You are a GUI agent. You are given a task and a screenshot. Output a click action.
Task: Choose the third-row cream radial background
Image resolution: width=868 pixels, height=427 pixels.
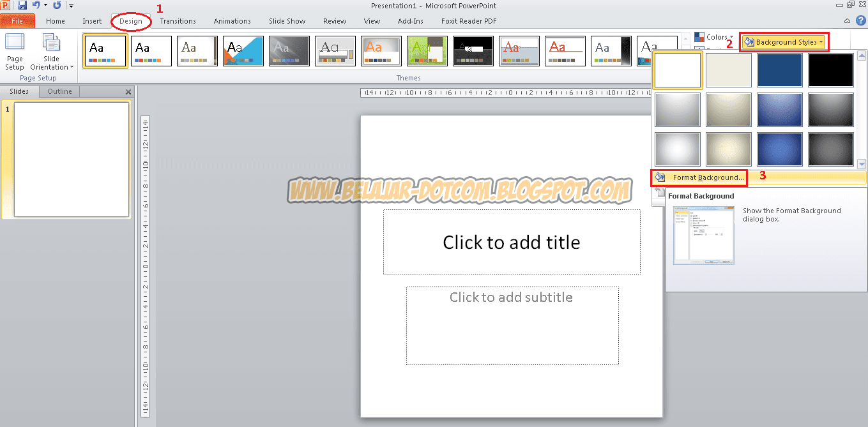729,149
